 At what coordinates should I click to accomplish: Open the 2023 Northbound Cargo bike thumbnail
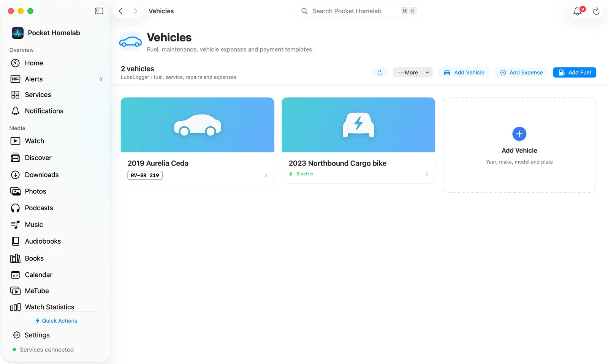point(358,125)
